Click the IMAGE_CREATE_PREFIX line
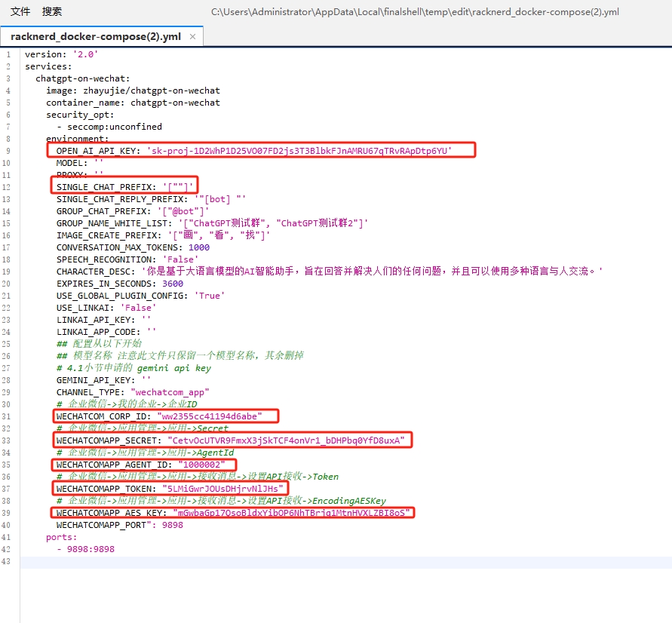Viewport: 672px width, 623px height. 163,235
